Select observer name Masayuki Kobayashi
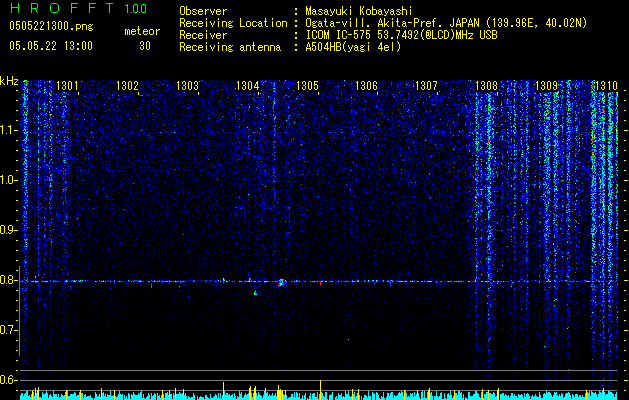This screenshot has height=400, width=629. click(x=359, y=11)
